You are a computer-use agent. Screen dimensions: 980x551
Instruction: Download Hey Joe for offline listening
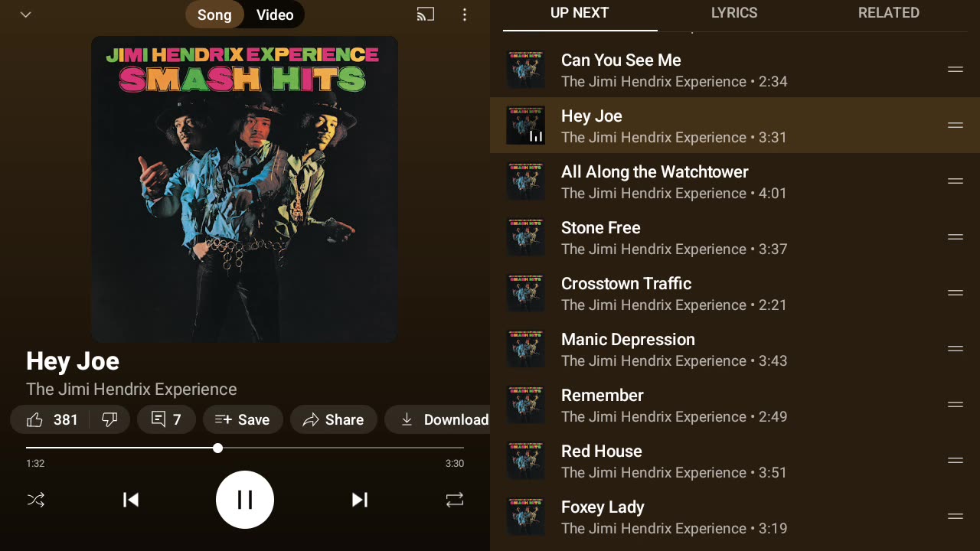tap(446, 419)
